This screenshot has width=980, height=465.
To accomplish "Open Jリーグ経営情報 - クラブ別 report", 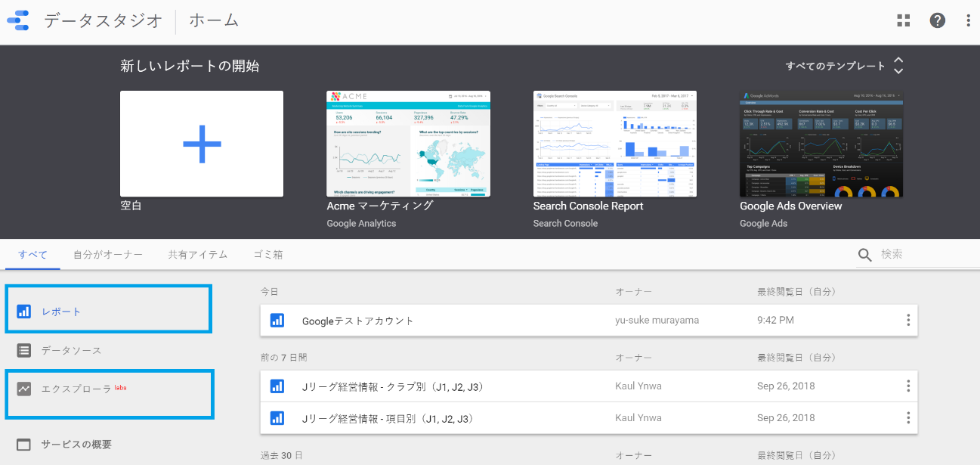I will (589, 386).
